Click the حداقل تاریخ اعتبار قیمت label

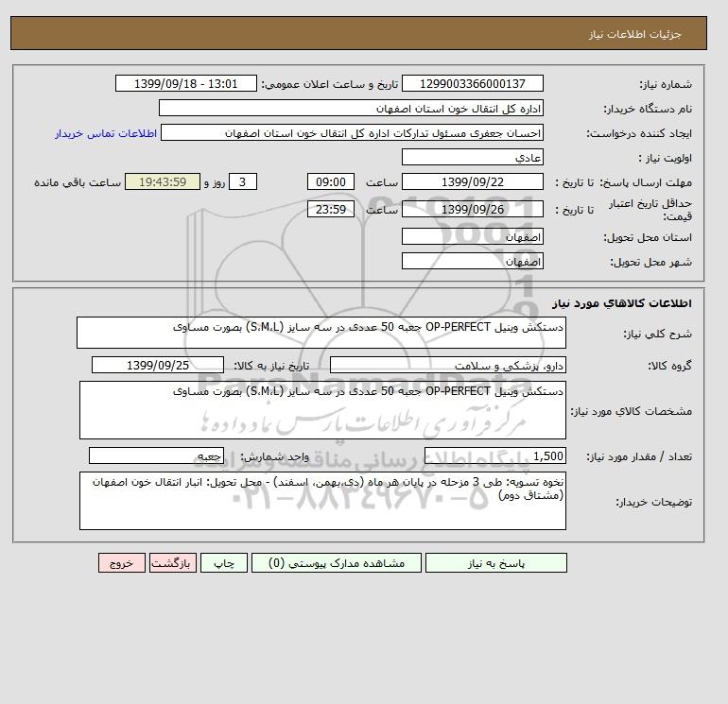point(650,210)
